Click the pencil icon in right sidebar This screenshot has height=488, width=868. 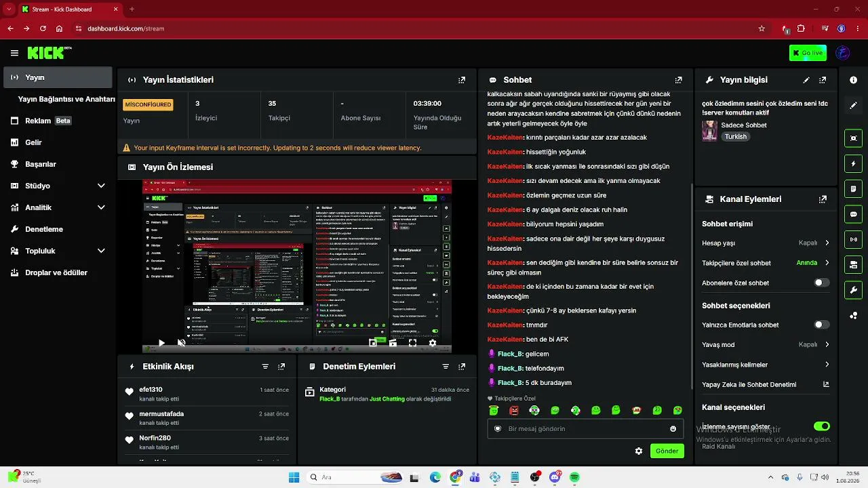pyautogui.click(x=853, y=106)
